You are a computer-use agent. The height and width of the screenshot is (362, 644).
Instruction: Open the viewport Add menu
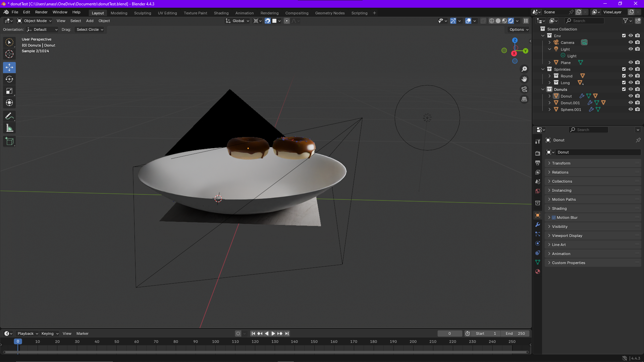[x=90, y=21]
